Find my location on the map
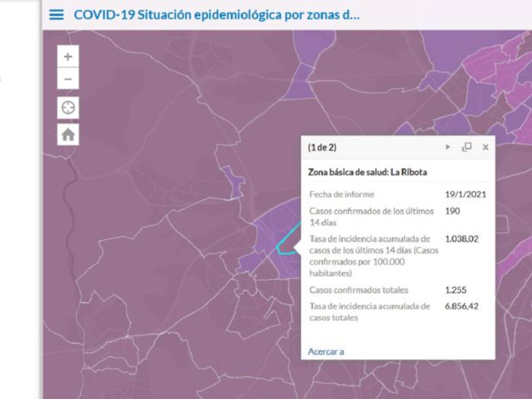The height and width of the screenshot is (399, 532). 68,108
